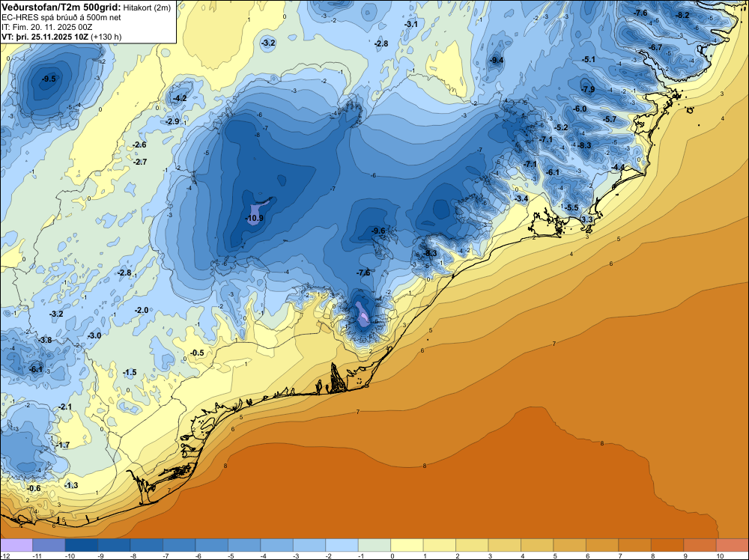Click the -5.7 temperature label
749x560 pixels.
click(610, 119)
